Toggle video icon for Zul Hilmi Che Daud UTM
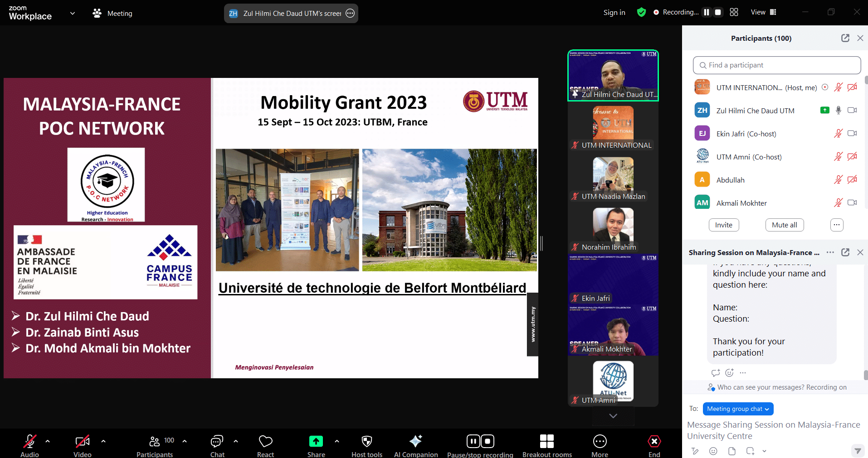Screen dimensions: 868x458 852,110
